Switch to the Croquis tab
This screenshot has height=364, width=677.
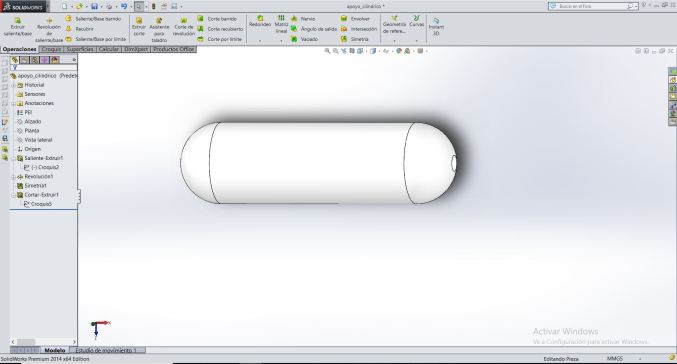(51, 49)
